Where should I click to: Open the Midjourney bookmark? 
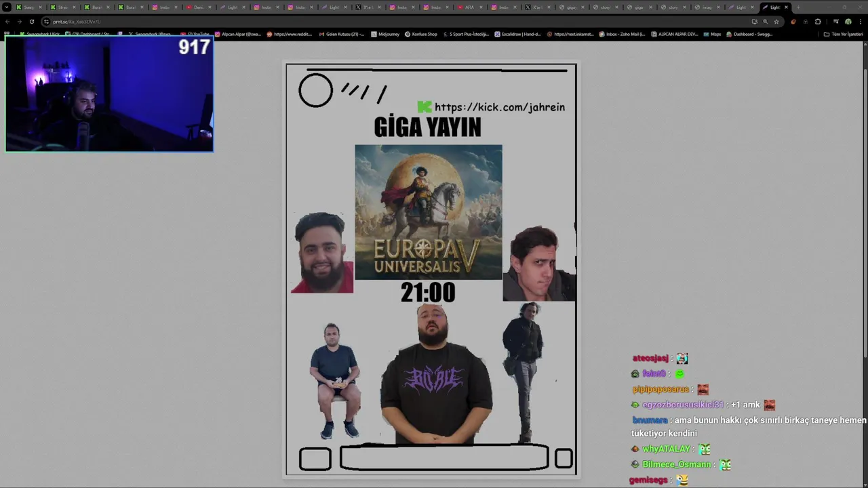point(384,34)
